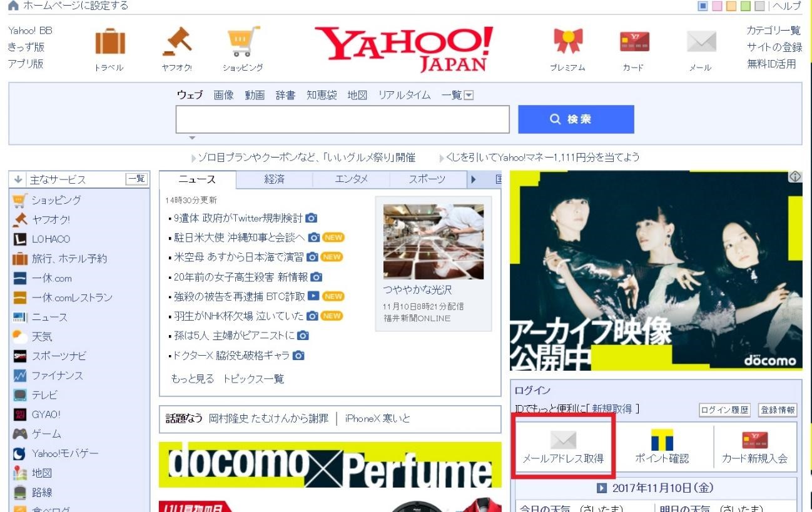
Task: Click the 天気 weather sidebar icon
Action: (20, 336)
